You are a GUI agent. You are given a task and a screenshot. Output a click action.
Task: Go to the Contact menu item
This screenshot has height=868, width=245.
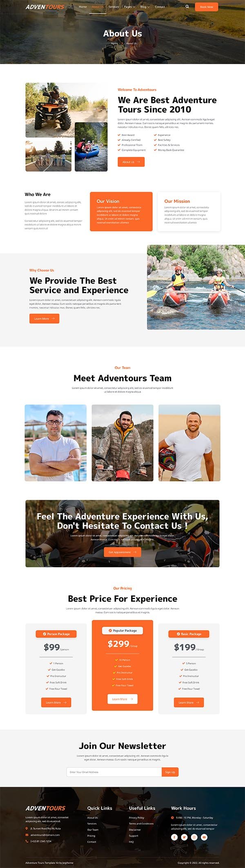tap(160, 7)
